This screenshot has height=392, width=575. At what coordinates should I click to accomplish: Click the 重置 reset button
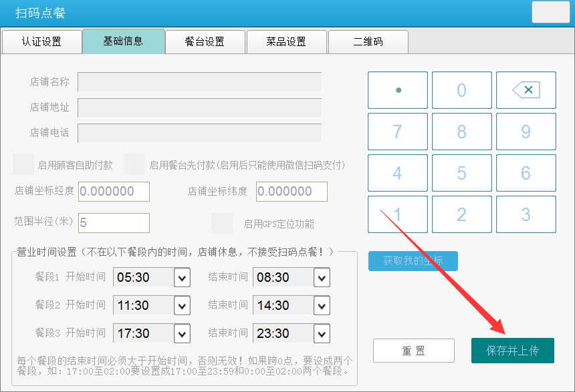413,351
